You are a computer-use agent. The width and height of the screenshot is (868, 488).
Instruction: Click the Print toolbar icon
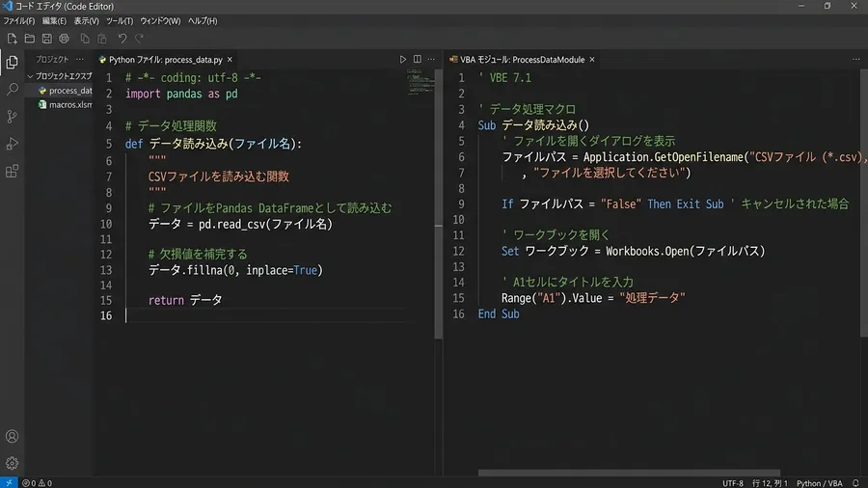click(x=65, y=39)
